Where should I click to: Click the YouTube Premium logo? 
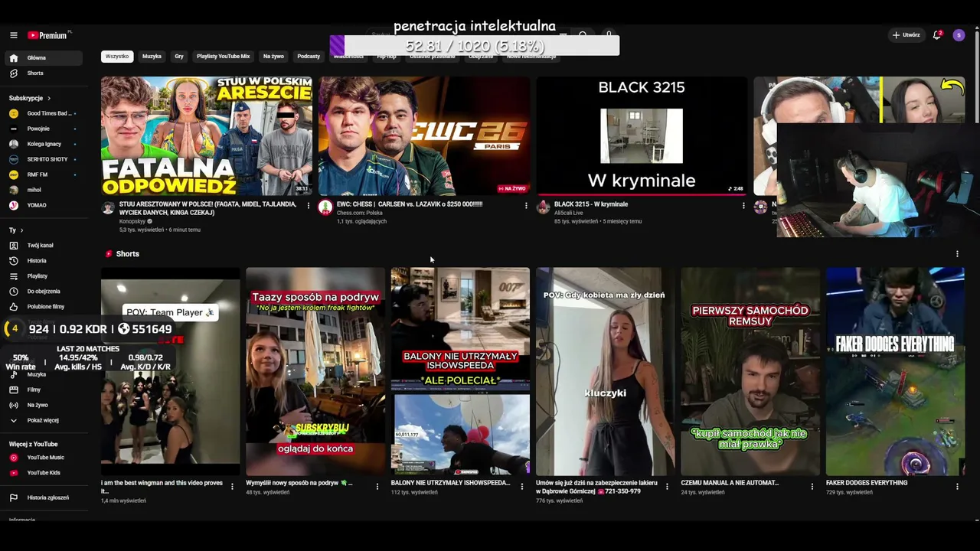coord(49,35)
